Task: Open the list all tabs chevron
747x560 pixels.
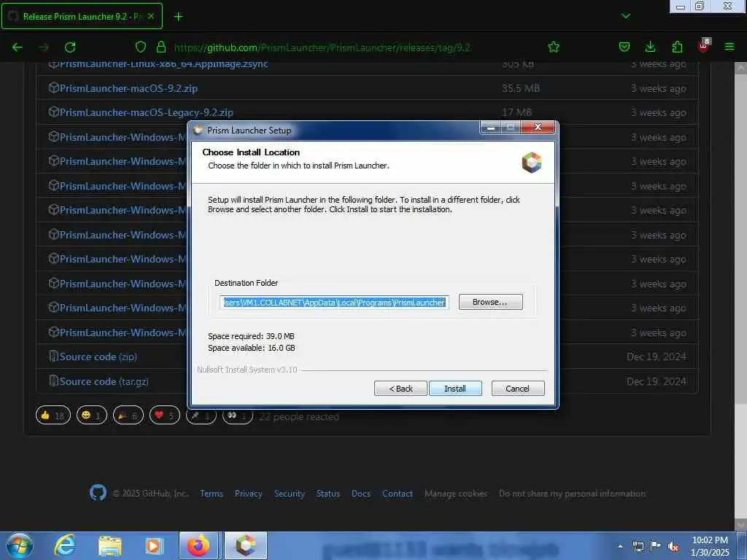Action: [625, 16]
